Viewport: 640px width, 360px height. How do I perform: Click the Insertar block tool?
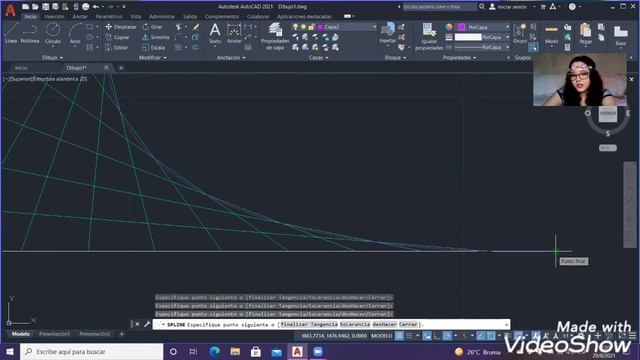[x=388, y=33]
